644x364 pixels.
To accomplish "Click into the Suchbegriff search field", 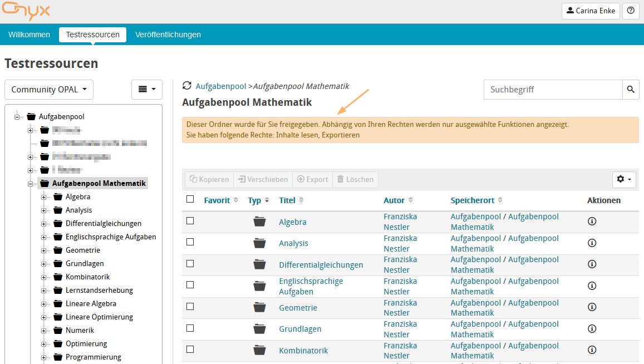I will coord(552,90).
